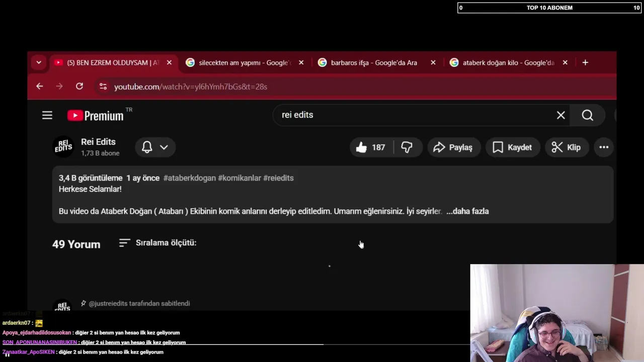Click '@justreiedits tarafından sabitlendi' pinned label
This screenshot has width=644, height=362.
139,304
